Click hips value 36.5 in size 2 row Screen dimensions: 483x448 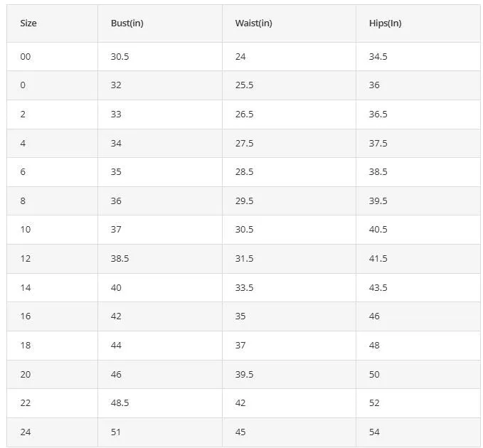[x=378, y=114]
